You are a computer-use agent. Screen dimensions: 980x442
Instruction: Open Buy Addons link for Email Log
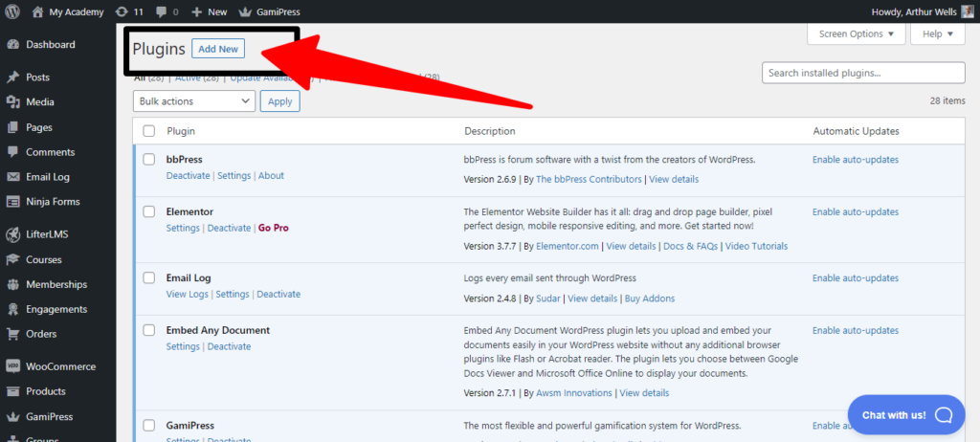pos(650,298)
